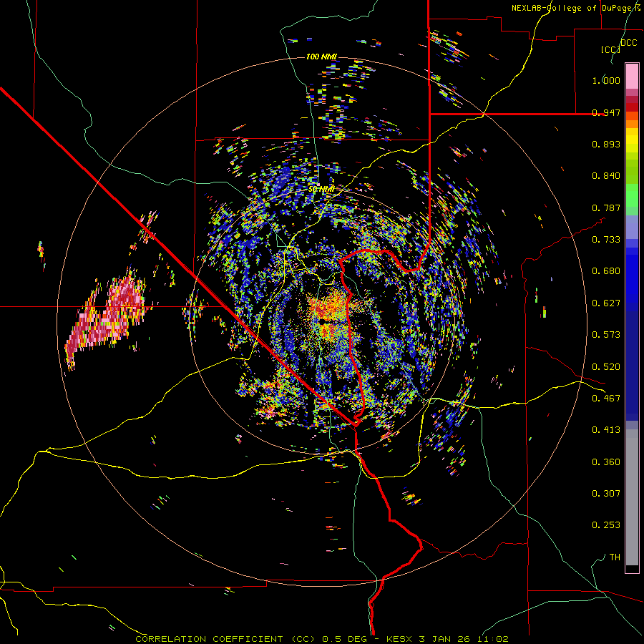The image size is (644, 644).
Task: Click the 0.893 legend value
Action: coord(606,144)
